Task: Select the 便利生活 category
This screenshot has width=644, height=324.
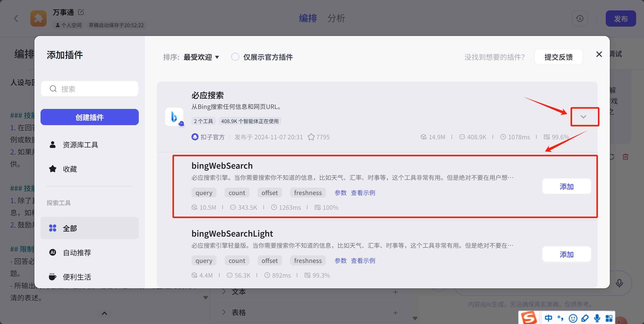Action: point(90,277)
